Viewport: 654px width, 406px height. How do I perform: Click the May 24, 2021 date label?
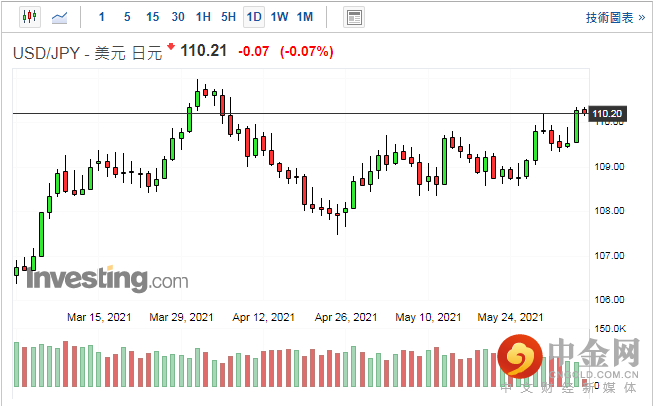pyautogui.click(x=511, y=318)
